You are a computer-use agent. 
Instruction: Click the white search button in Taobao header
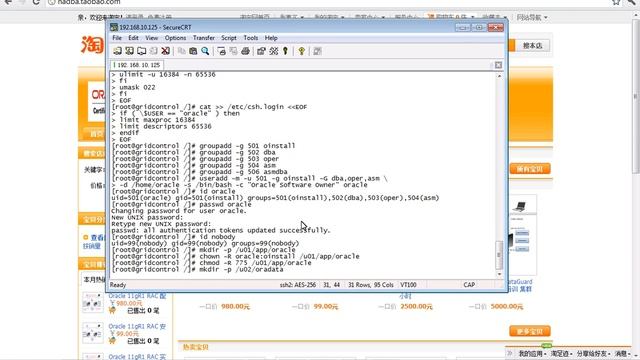[532, 46]
